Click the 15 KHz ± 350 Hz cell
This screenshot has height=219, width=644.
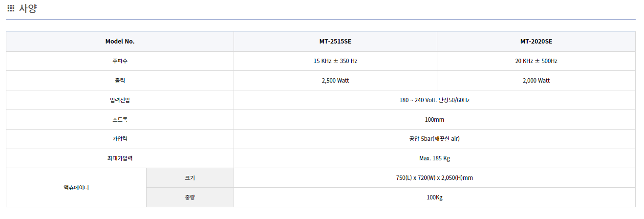point(335,61)
